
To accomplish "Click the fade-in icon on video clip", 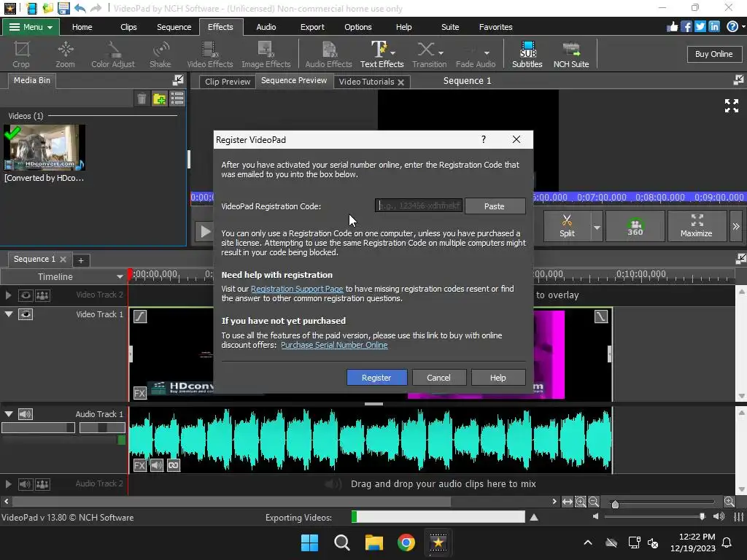I will (139, 316).
